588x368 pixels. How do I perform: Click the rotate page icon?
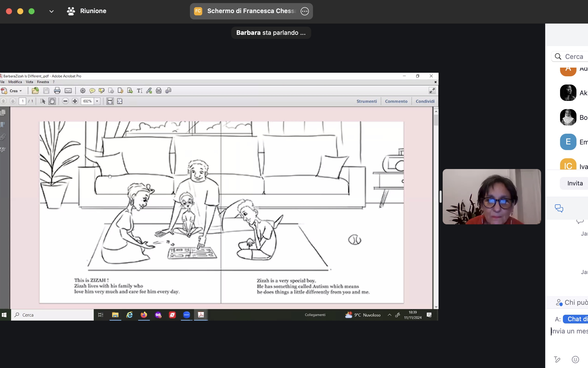click(120, 90)
